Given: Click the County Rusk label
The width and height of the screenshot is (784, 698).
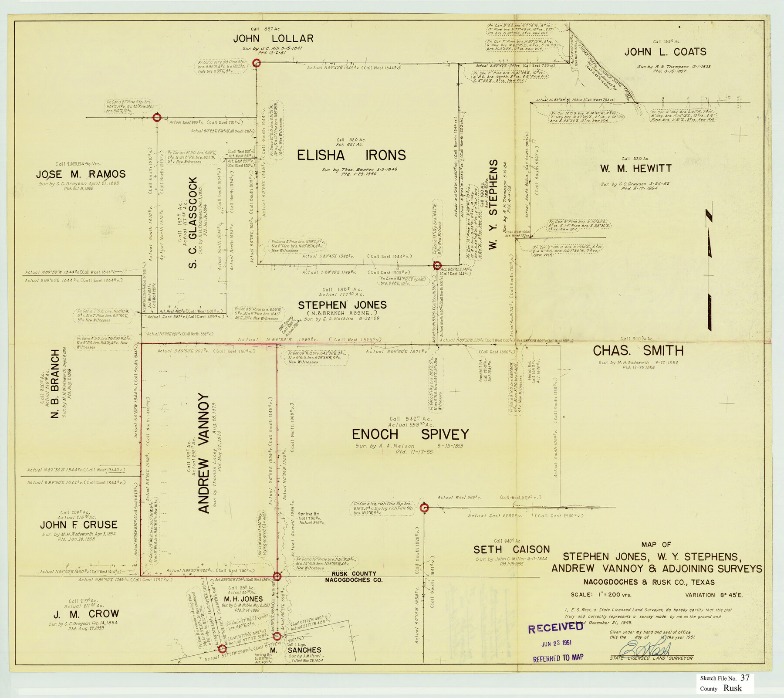Looking at the screenshot, I should [721, 688].
